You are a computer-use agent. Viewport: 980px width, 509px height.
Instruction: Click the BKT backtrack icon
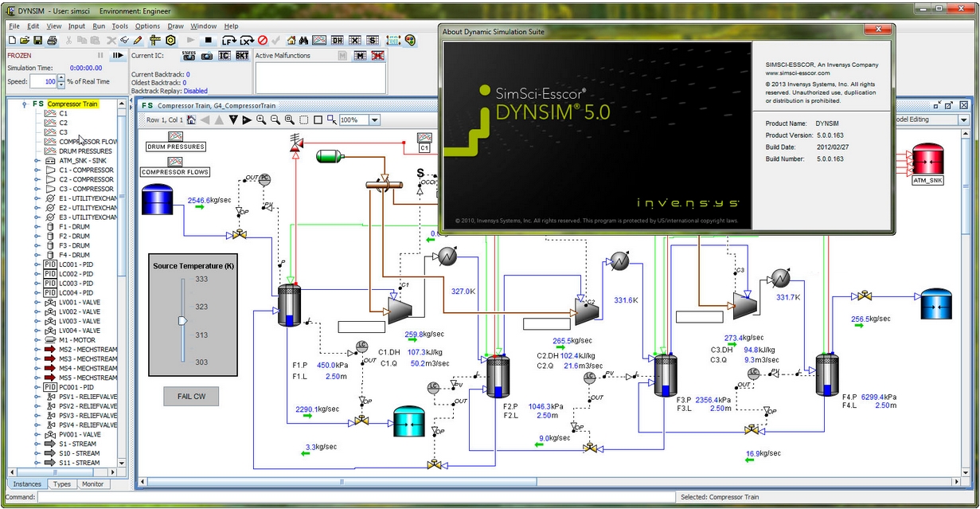[x=242, y=55]
